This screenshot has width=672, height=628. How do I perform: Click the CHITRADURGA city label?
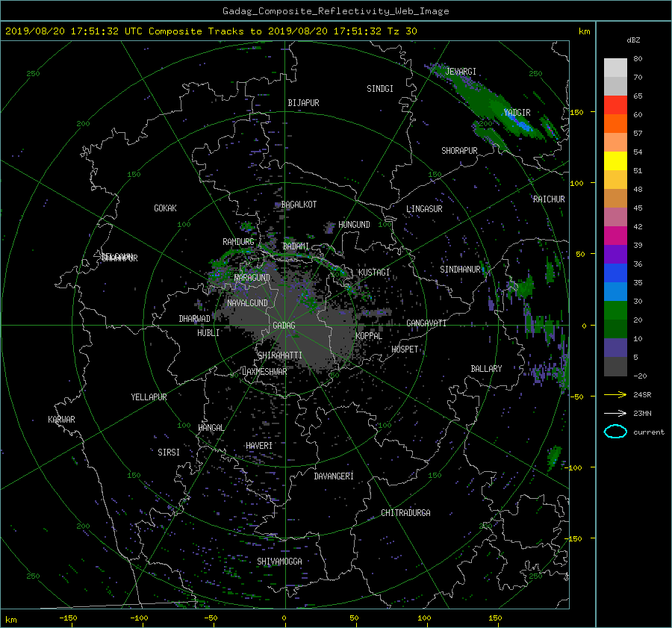point(405,513)
